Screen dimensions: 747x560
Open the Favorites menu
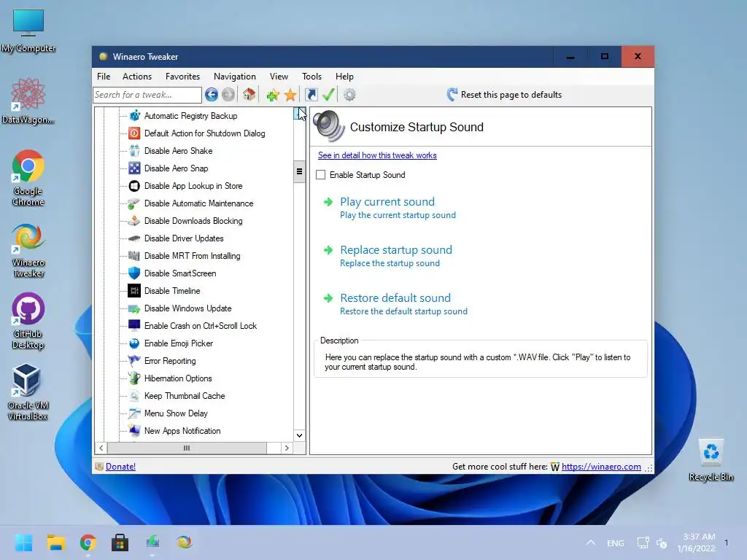(x=182, y=76)
